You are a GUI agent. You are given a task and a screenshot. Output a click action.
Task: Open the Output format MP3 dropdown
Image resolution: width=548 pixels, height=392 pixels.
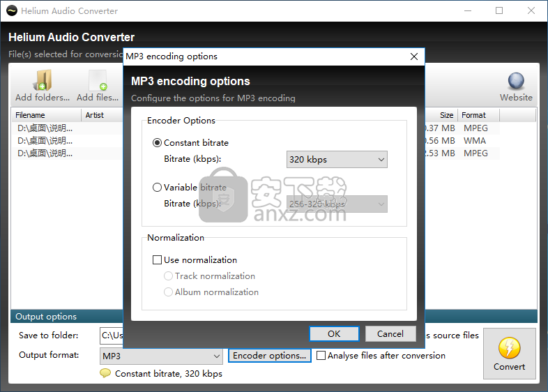pyautogui.click(x=161, y=356)
